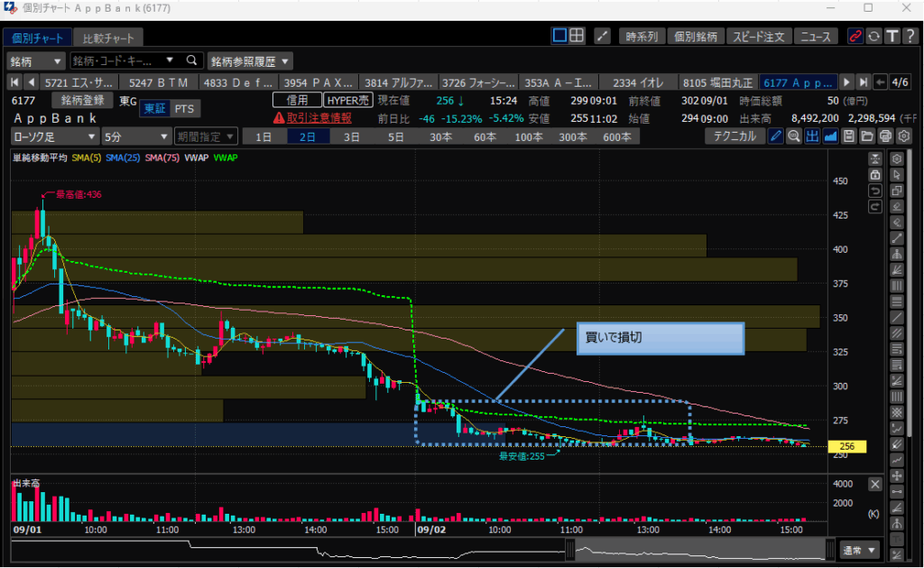The height and width of the screenshot is (568, 924).
Task: Click the lock icon on chart scale
Action: (874, 174)
